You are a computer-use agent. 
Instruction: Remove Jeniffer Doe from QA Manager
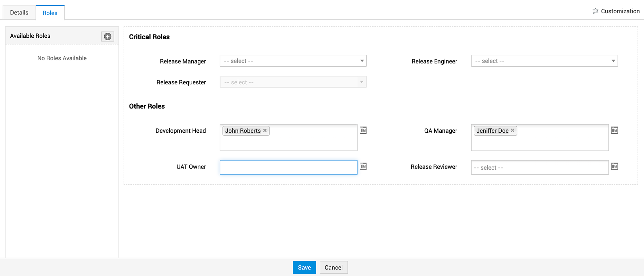pyautogui.click(x=513, y=130)
